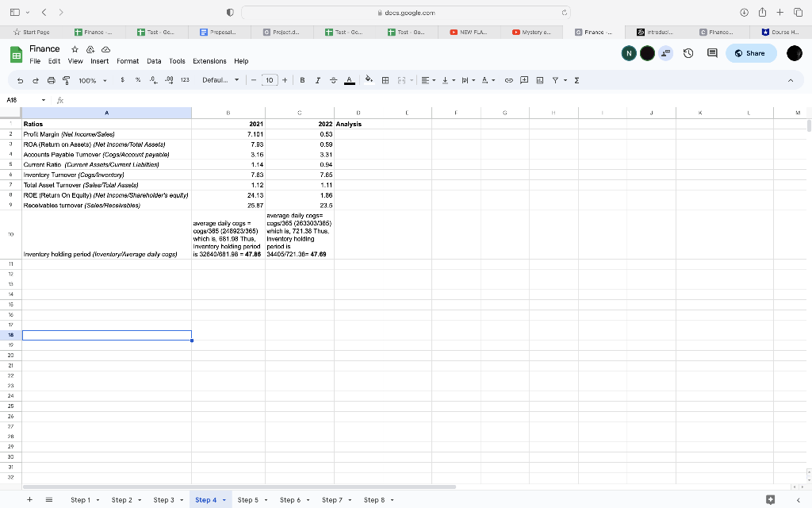Open the functions menu with Sigma icon
Image resolution: width=812 pixels, height=508 pixels.
576,79
